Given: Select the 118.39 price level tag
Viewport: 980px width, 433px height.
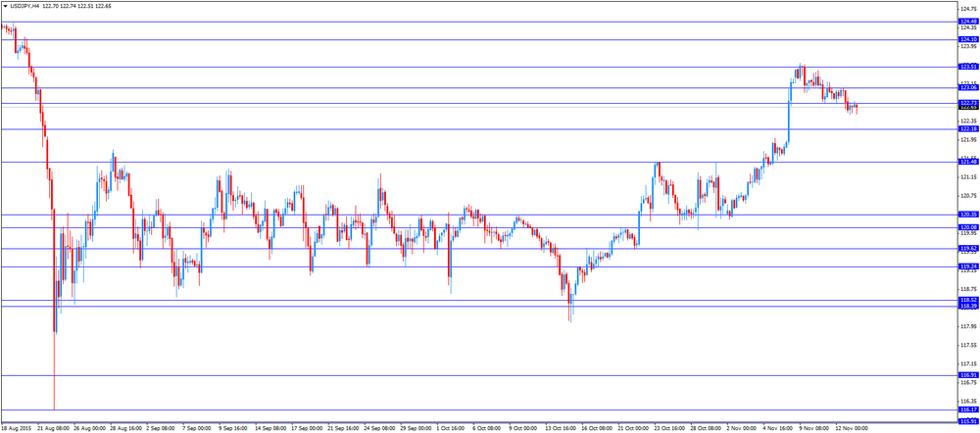Looking at the screenshot, I should (968, 307).
